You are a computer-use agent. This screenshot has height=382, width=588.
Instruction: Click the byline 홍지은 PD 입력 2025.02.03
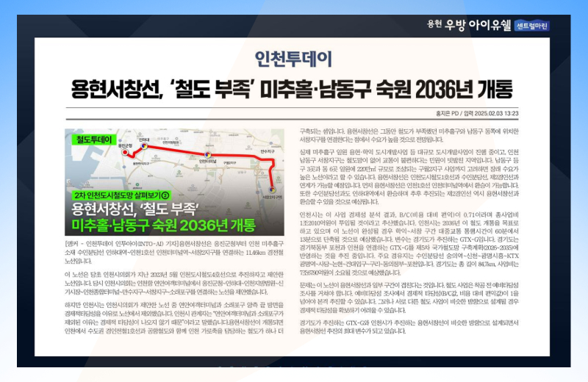click(x=477, y=113)
